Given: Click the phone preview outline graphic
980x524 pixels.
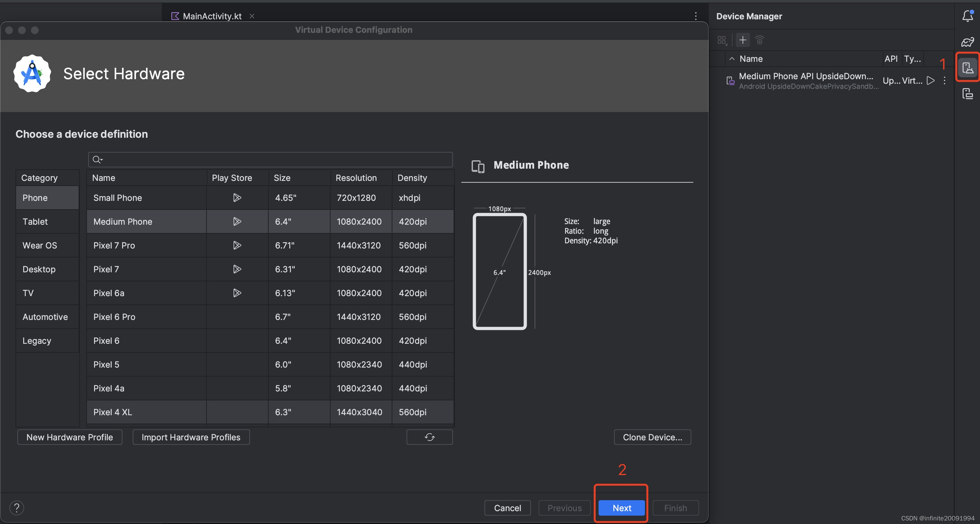Looking at the screenshot, I should (500, 271).
